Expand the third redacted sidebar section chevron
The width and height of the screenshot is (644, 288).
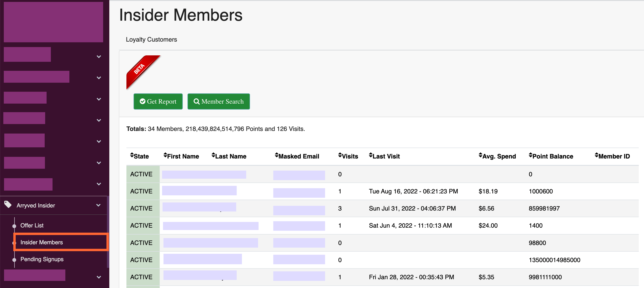[x=99, y=99]
